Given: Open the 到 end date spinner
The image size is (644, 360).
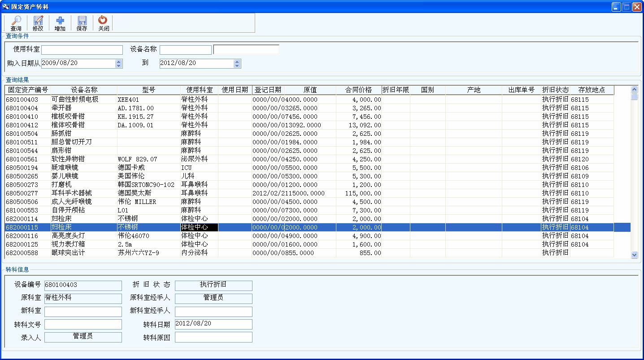Looking at the screenshot, I should pos(237,64).
